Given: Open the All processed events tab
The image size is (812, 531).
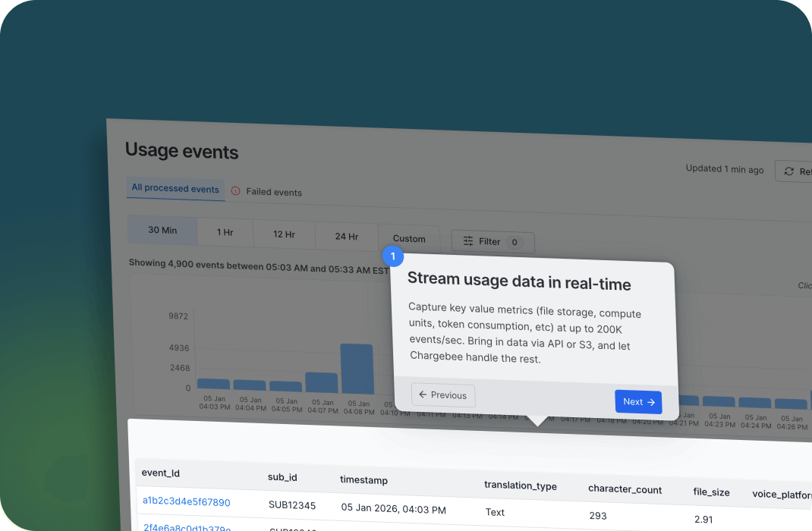Looking at the screenshot, I should [x=175, y=188].
